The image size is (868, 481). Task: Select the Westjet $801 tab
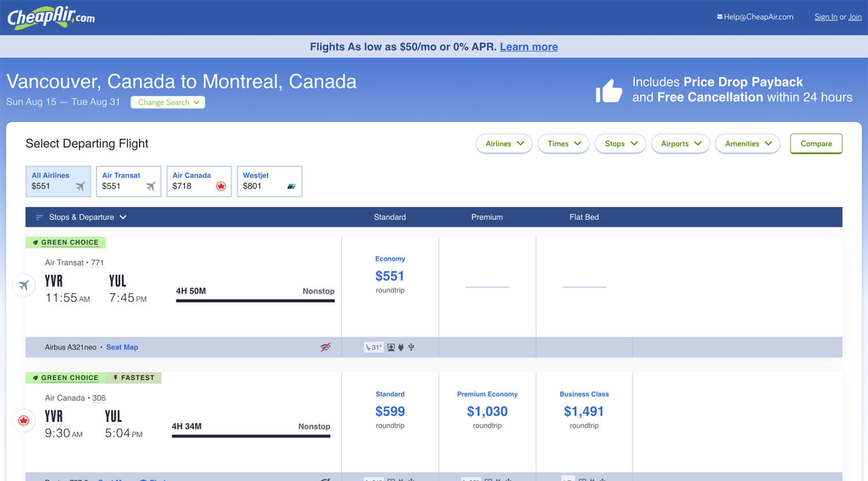pos(269,181)
